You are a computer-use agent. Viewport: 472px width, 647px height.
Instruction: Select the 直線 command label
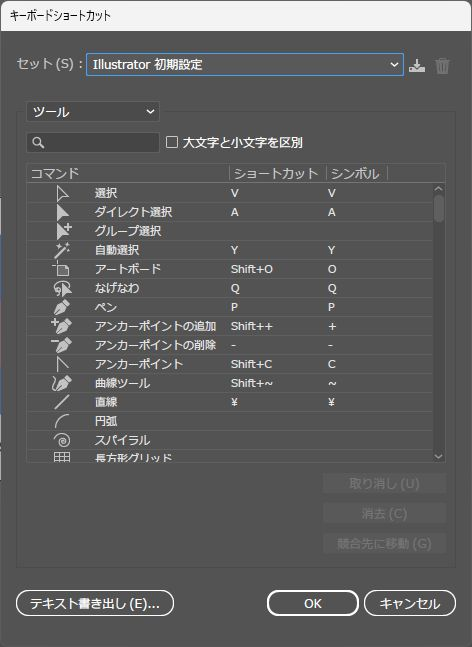tap(106, 402)
